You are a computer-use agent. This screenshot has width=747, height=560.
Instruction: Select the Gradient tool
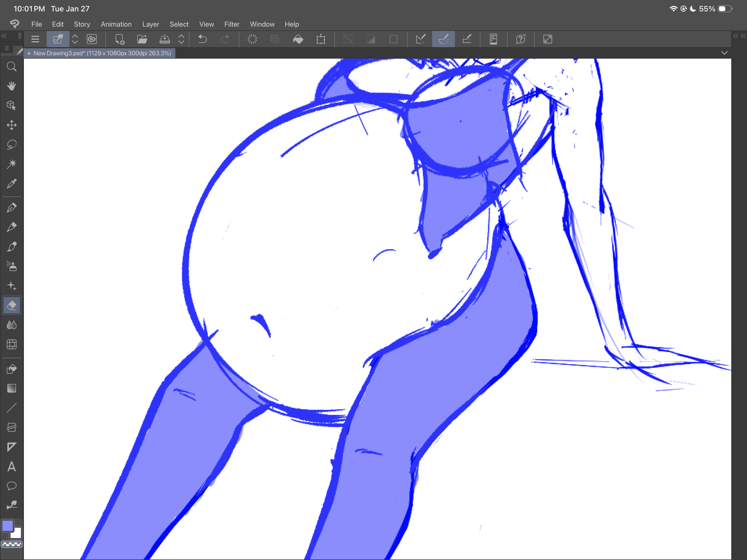pos(11,389)
